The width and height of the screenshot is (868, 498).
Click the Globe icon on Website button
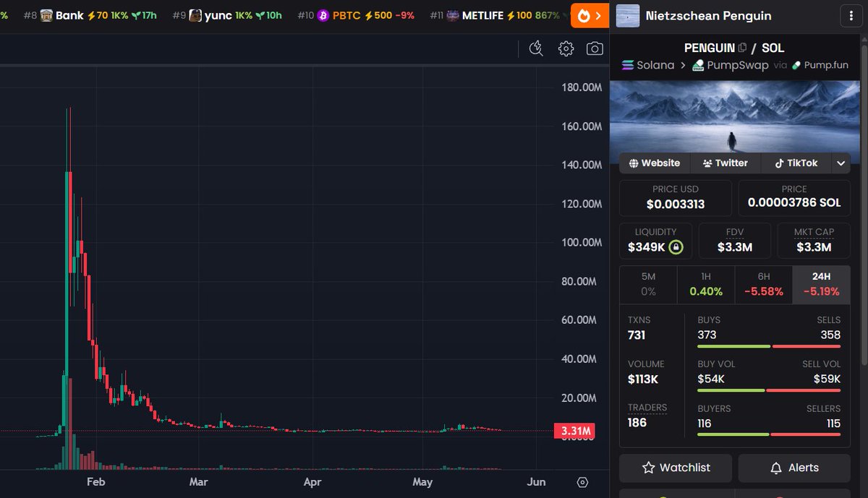tap(634, 163)
